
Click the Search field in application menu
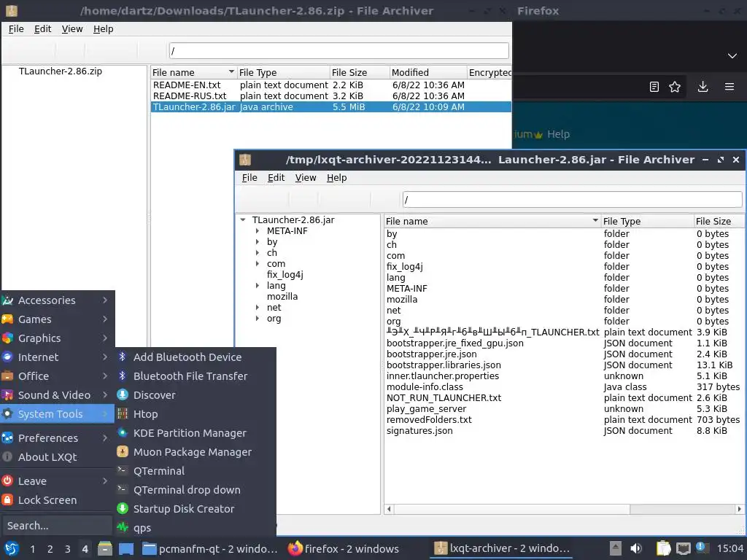tap(57, 526)
